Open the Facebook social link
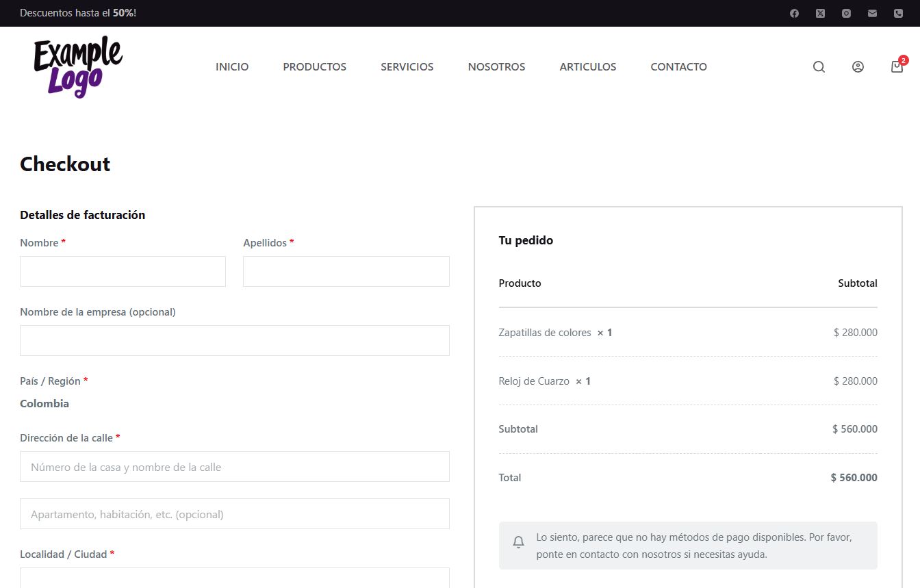This screenshot has width=920, height=588. click(794, 13)
